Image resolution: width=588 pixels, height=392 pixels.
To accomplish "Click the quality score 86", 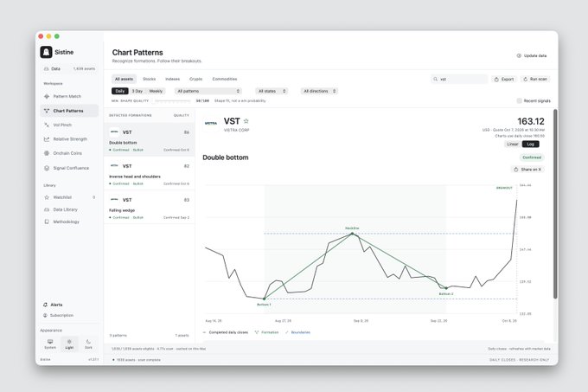I will (187, 132).
